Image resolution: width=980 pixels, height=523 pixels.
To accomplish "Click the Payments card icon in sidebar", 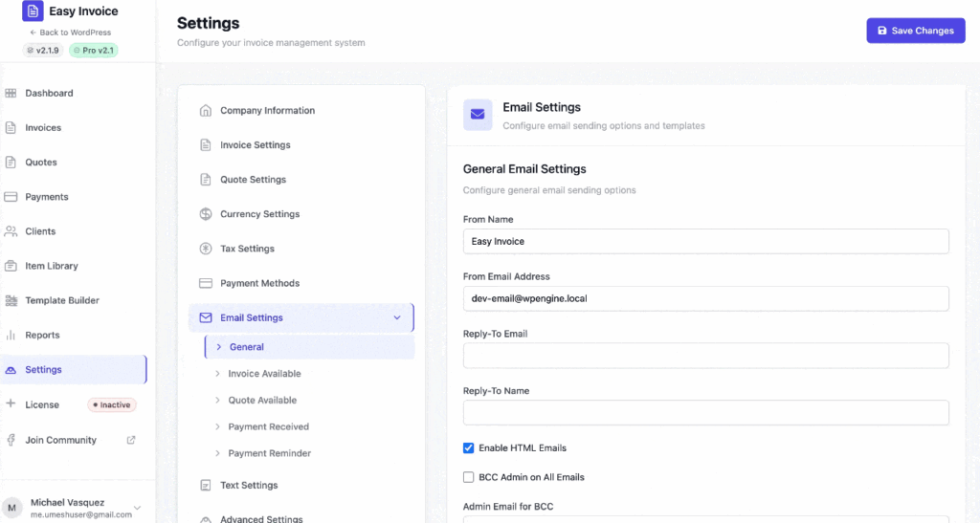I will coord(11,197).
